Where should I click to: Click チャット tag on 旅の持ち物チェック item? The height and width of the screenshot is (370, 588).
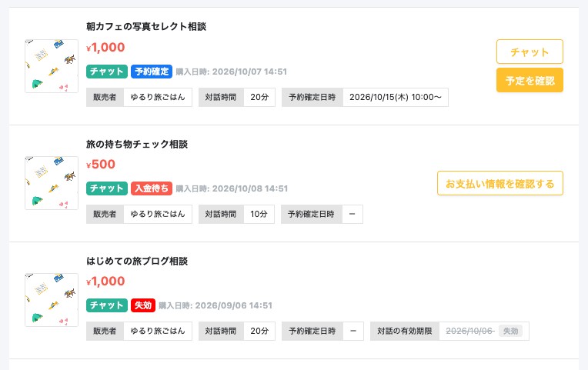point(107,188)
